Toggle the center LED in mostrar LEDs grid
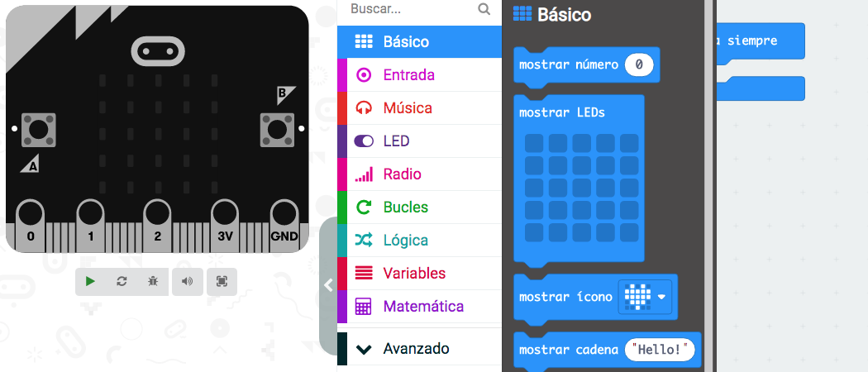 [x=582, y=188]
